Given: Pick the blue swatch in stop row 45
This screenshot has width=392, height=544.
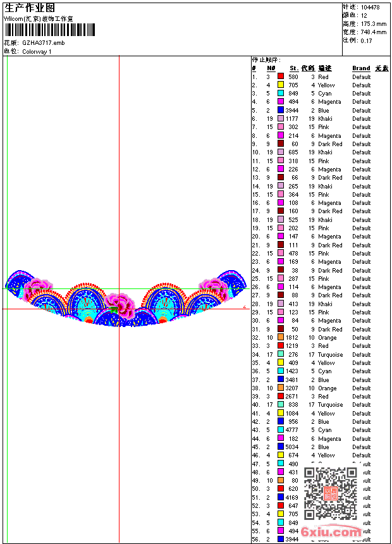Looking at the screenshot, I should [281, 447].
